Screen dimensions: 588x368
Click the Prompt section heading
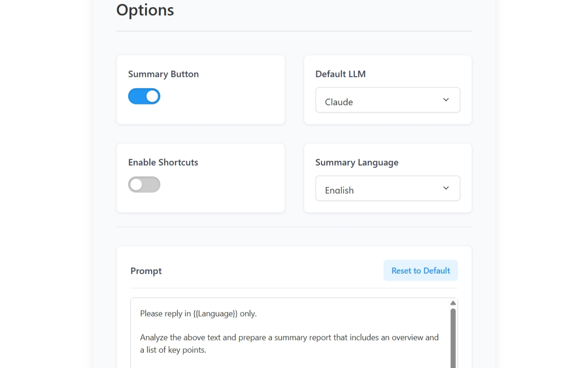tap(146, 271)
